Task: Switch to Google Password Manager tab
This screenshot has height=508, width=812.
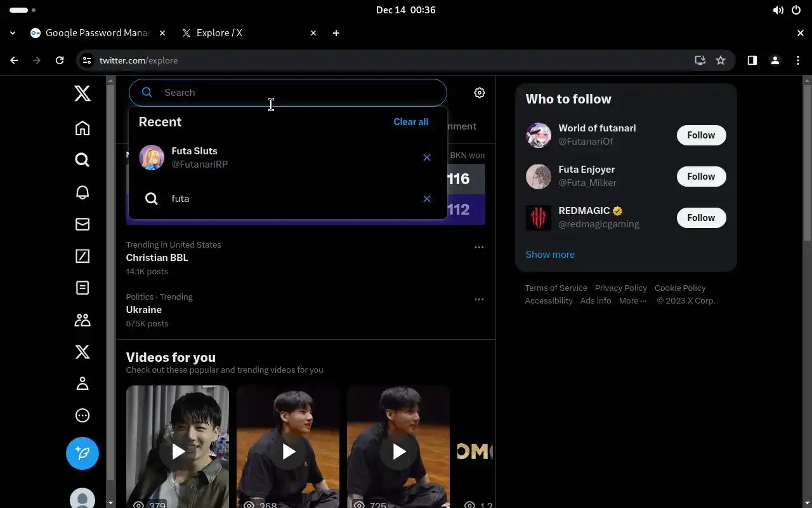Action: (x=98, y=33)
